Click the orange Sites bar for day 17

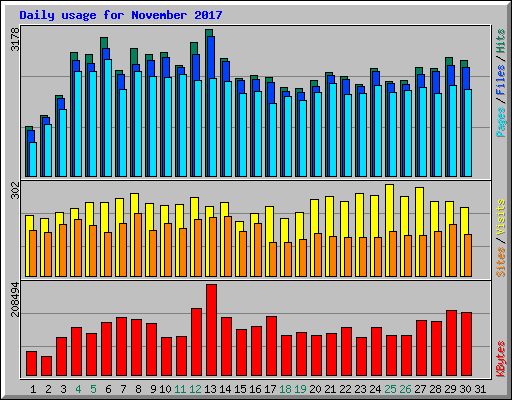click(273, 259)
